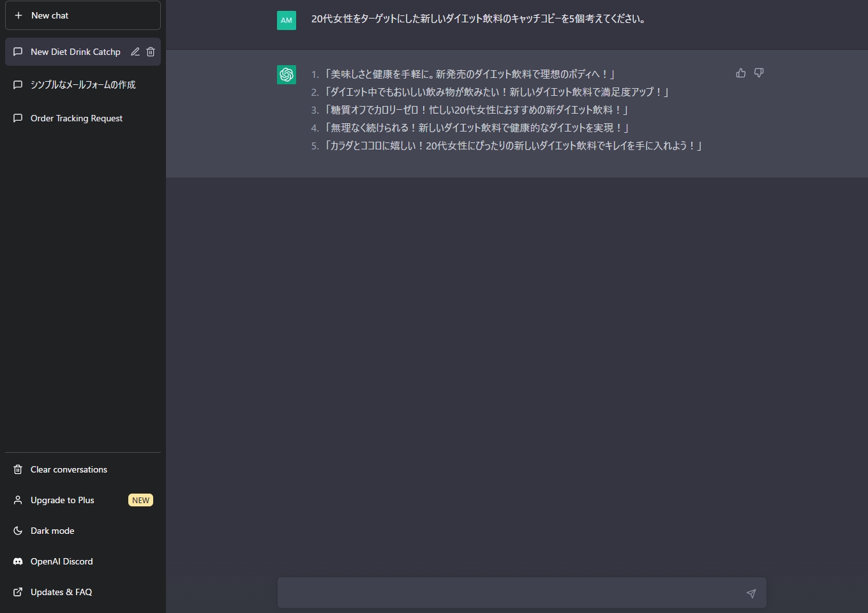This screenshot has height=613, width=868.
Task: Click catchphrase 3 starting with 糖質オフでカロリーゼロ
Action: 477,110
